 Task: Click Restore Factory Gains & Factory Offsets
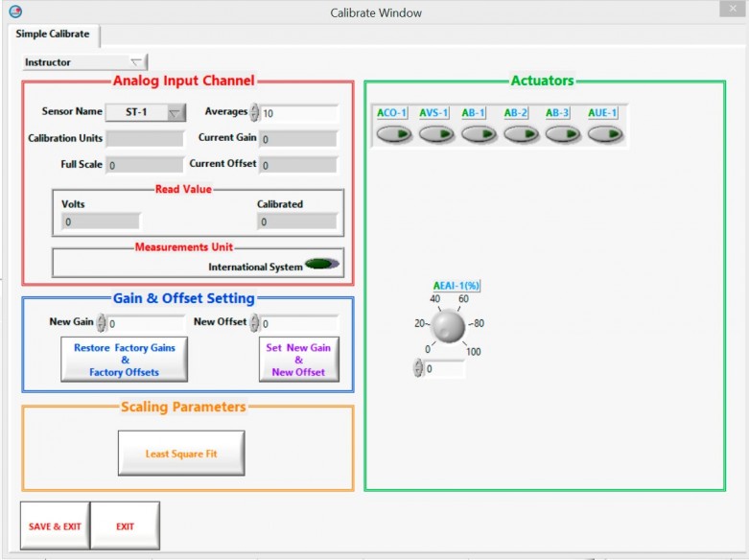coord(125,360)
